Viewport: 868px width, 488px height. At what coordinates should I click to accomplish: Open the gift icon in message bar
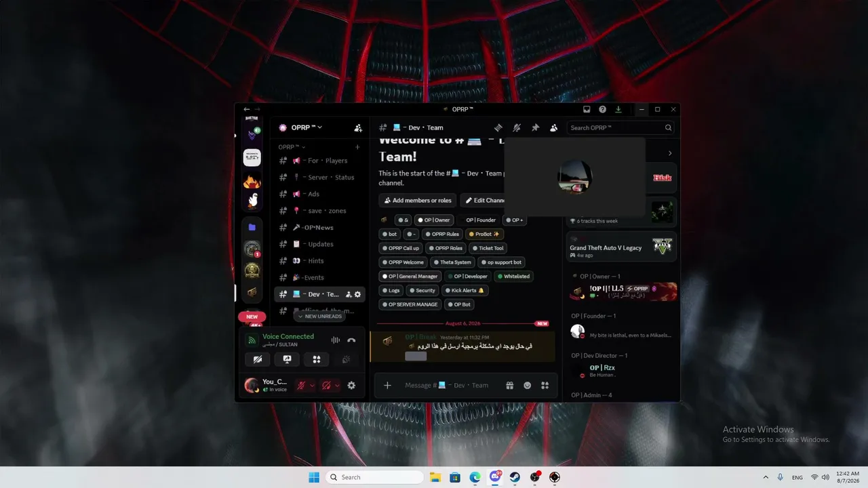pos(510,385)
